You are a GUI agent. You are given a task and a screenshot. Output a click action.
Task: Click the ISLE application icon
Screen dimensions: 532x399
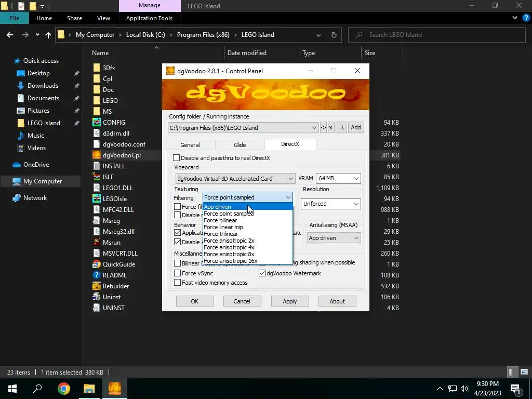click(97, 177)
